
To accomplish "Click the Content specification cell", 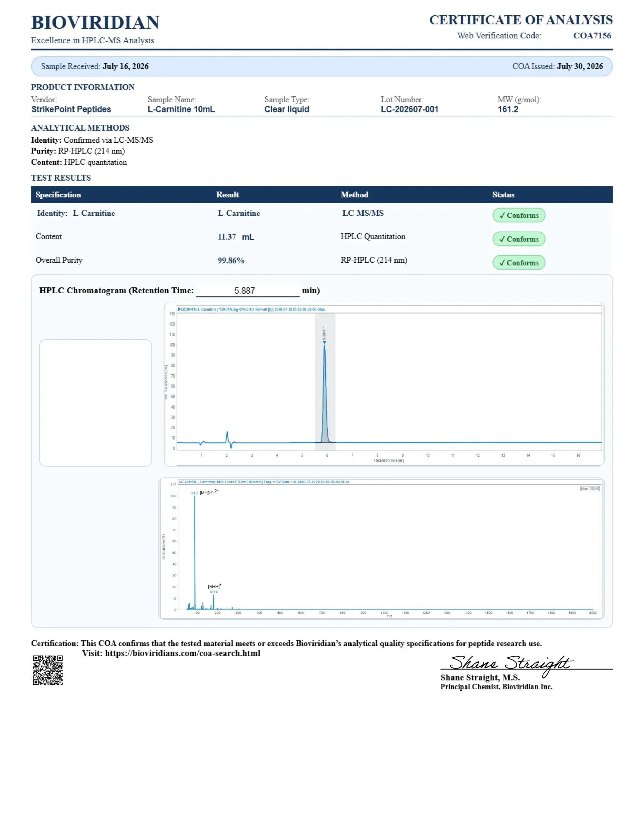I will 49,237.
